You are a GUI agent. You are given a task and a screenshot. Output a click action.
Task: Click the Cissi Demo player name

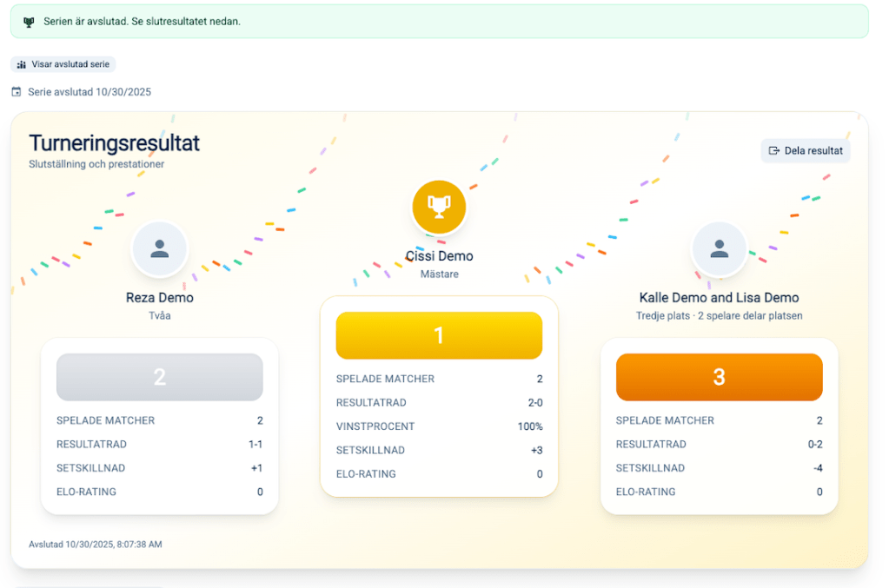click(439, 256)
